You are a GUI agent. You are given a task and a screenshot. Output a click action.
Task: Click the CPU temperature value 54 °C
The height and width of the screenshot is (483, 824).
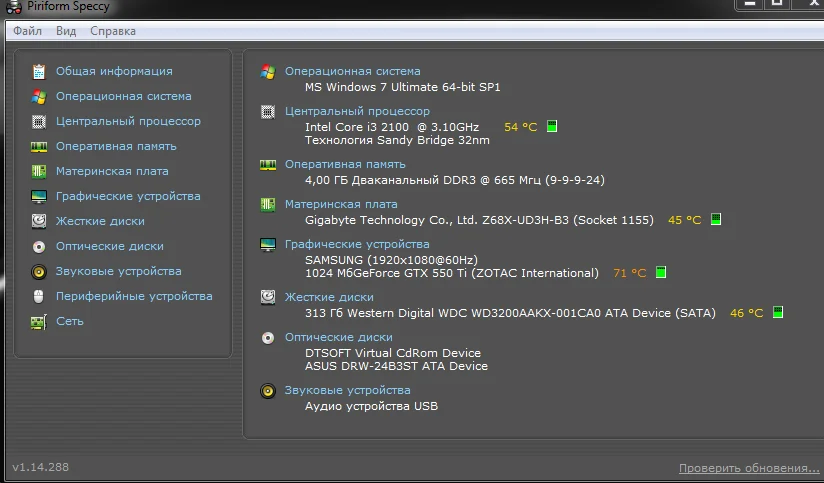click(x=521, y=127)
